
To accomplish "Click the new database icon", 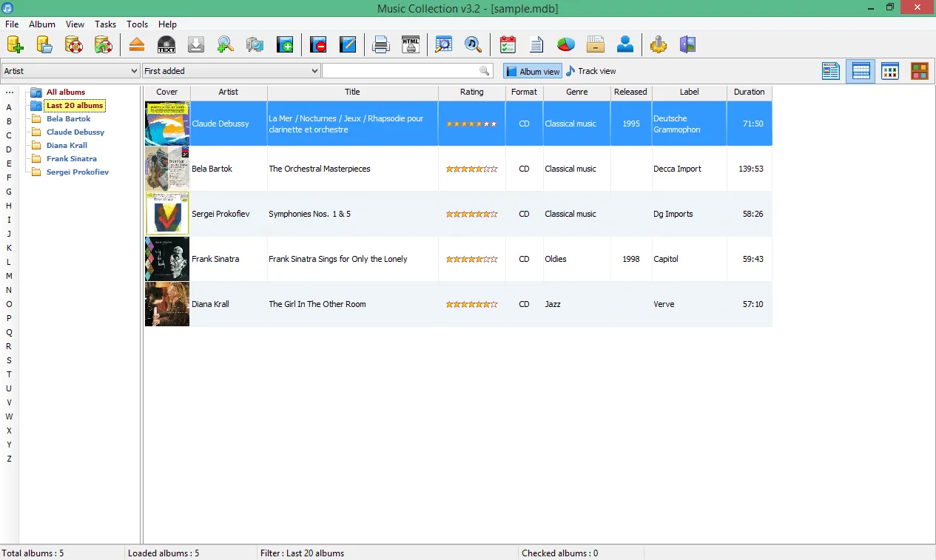I will pos(16,44).
